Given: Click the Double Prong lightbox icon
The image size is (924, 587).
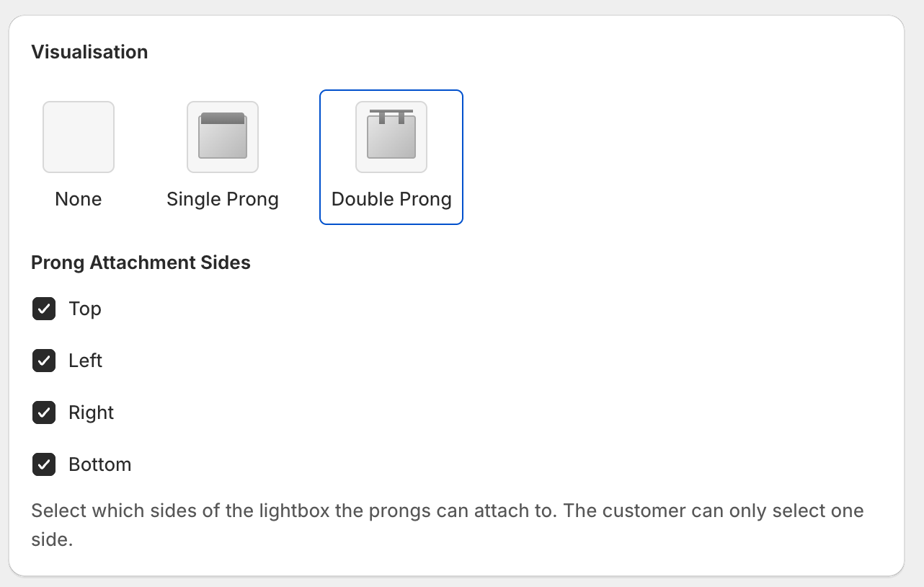Looking at the screenshot, I should 391,137.
